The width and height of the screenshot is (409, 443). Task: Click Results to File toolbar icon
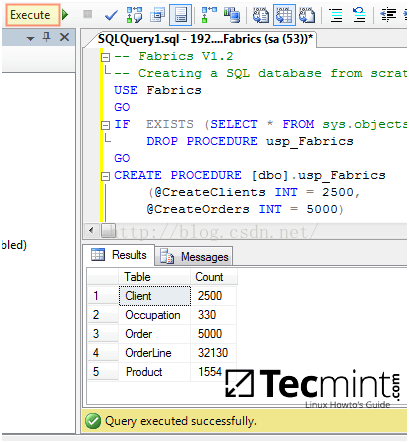pos(307,15)
